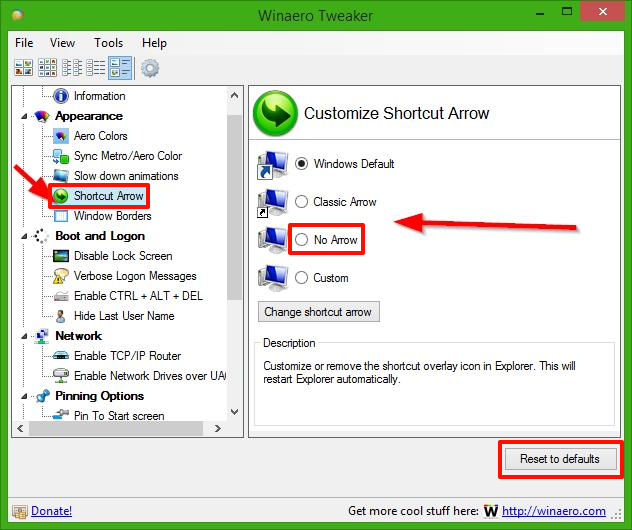The width and height of the screenshot is (632, 530).
Task: Click the Slow down animations icon
Action: tap(61, 176)
